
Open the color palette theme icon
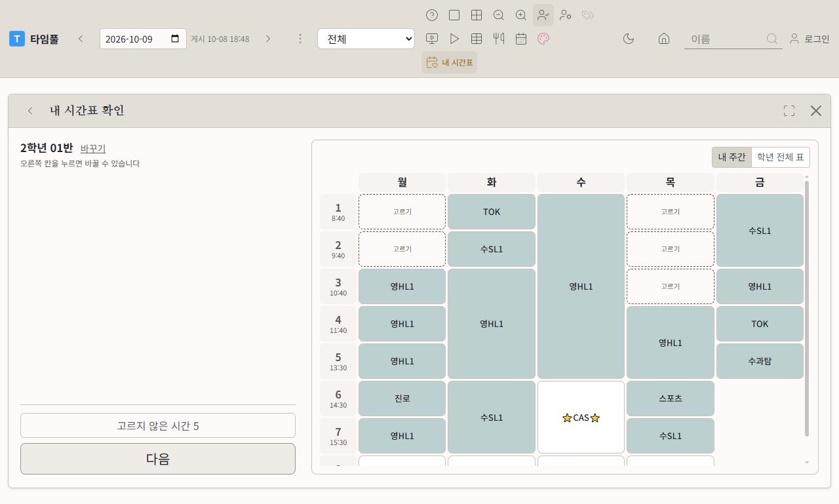click(543, 39)
